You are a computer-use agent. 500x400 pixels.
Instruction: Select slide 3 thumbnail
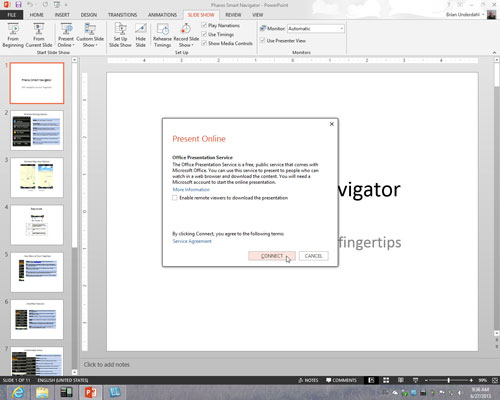[37, 178]
